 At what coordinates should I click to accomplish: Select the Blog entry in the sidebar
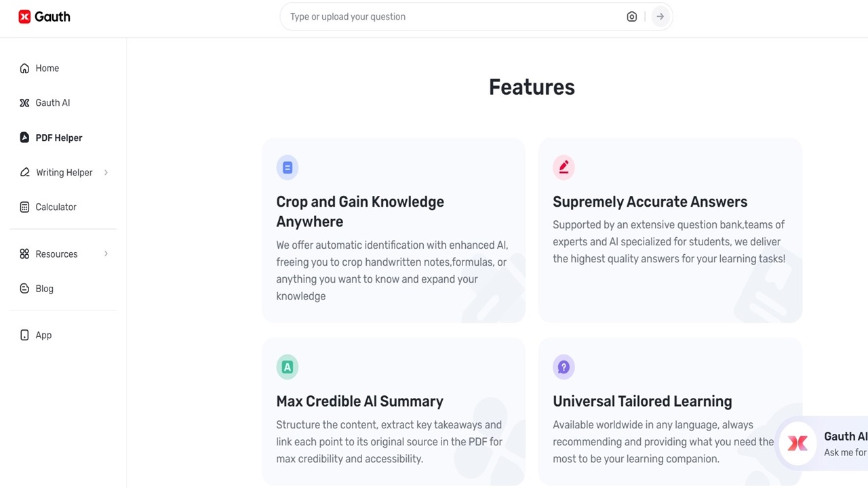(x=44, y=288)
